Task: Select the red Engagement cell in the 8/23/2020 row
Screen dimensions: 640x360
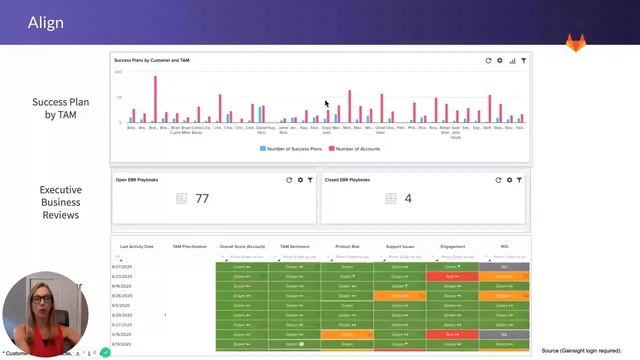Action: [x=452, y=276]
